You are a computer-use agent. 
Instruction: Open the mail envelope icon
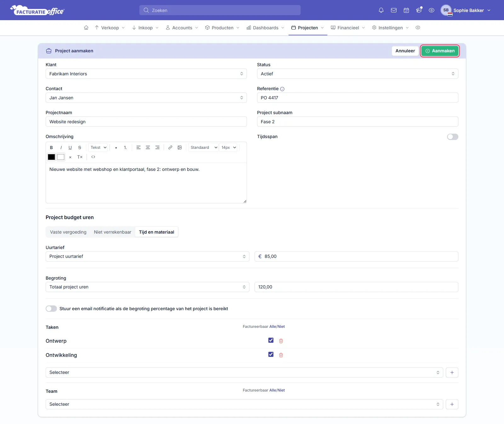pos(394,10)
